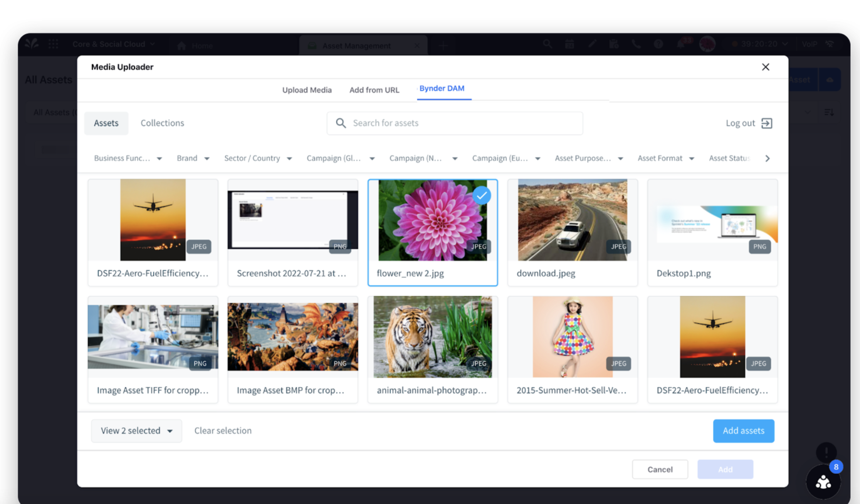Expand the Asset Format dropdown filter

click(x=666, y=158)
